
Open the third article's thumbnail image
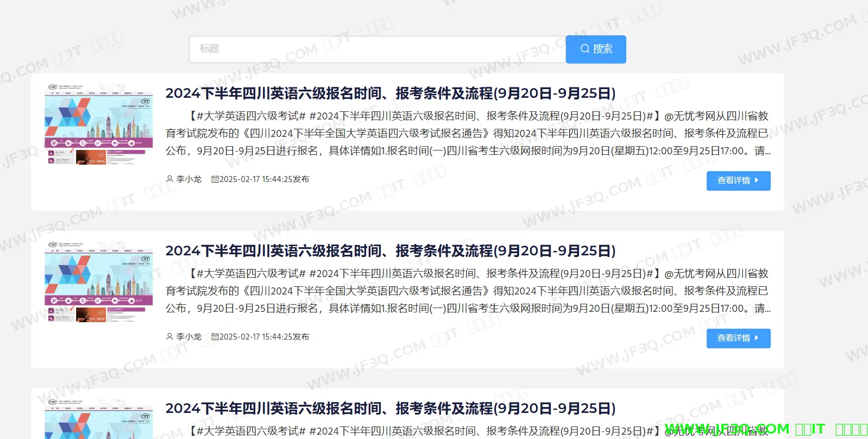point(99,421)
